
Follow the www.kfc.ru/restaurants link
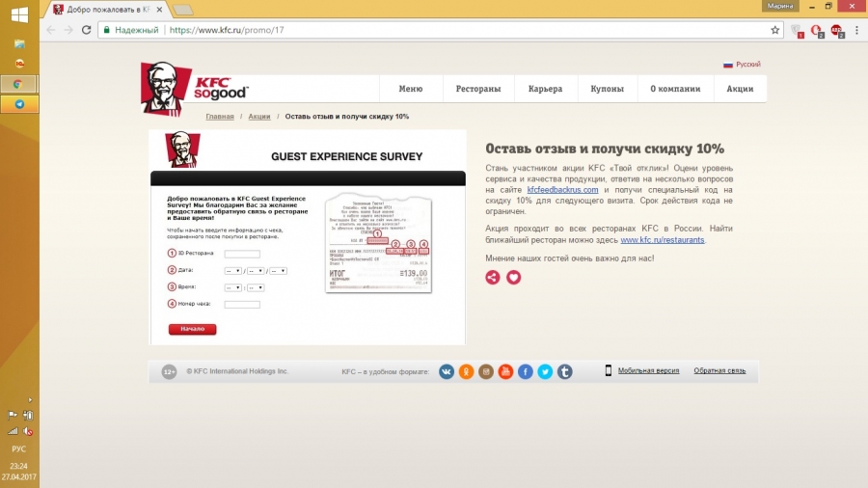[x=662, y=240]
